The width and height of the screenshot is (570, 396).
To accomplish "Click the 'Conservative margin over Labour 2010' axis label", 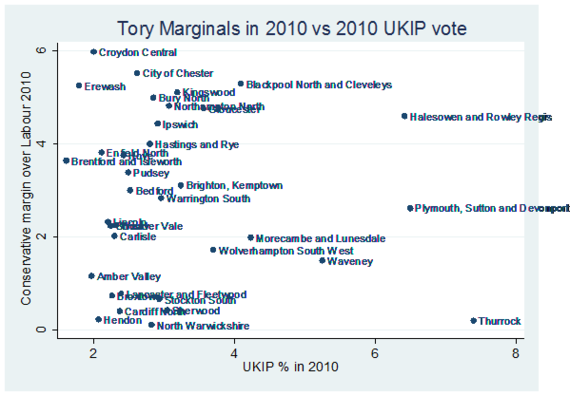I will point(26,188).
